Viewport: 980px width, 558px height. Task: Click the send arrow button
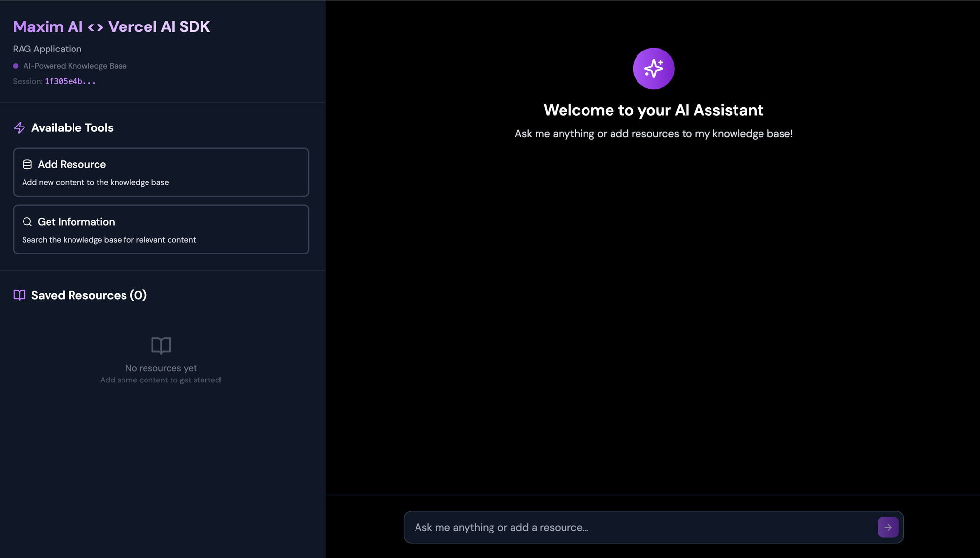pyautogui.click(x=887, y=527)
